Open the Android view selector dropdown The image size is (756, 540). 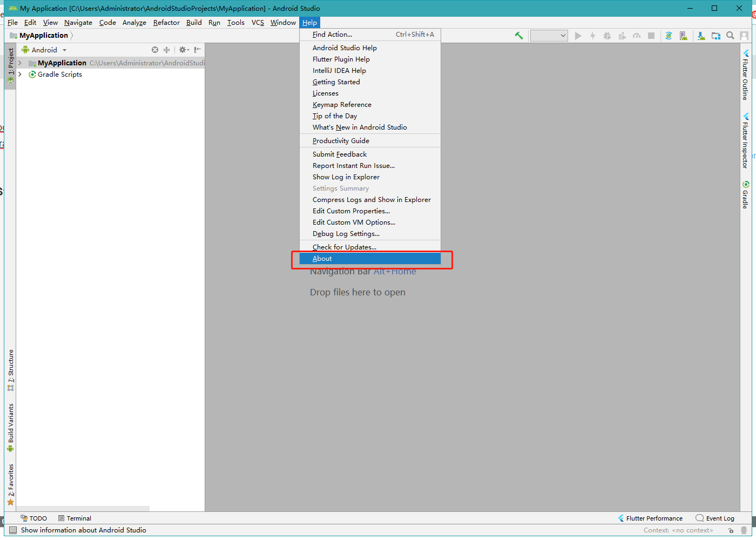coord(44,50)
